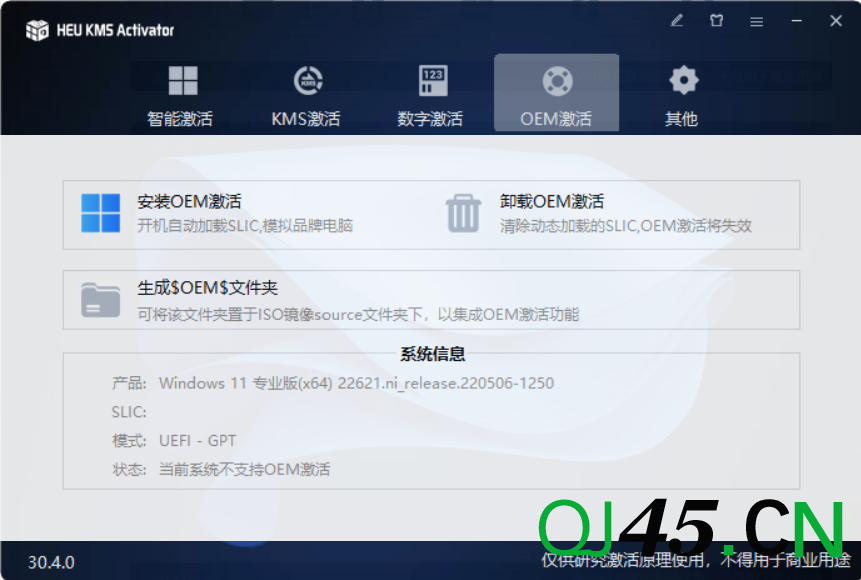Click the Windows 11 专业版(x64) product text

point(356,383)
